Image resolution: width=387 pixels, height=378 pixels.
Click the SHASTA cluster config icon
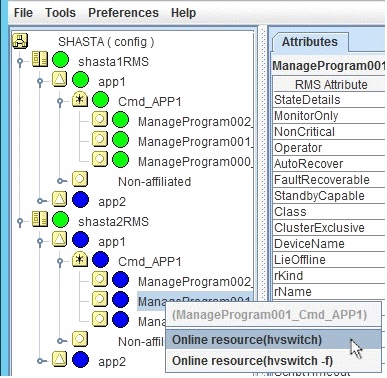coord(20,41)
